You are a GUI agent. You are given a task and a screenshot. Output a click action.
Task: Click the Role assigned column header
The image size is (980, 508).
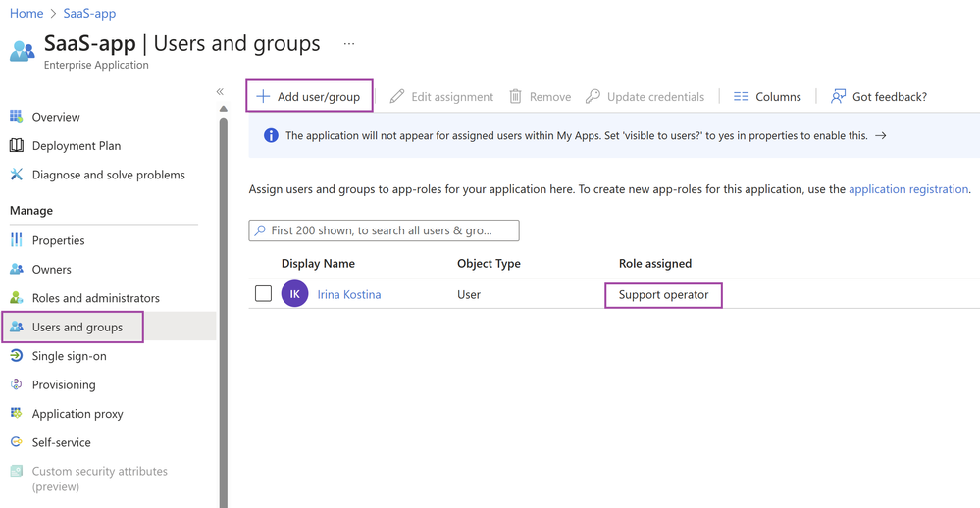[655, 263]
